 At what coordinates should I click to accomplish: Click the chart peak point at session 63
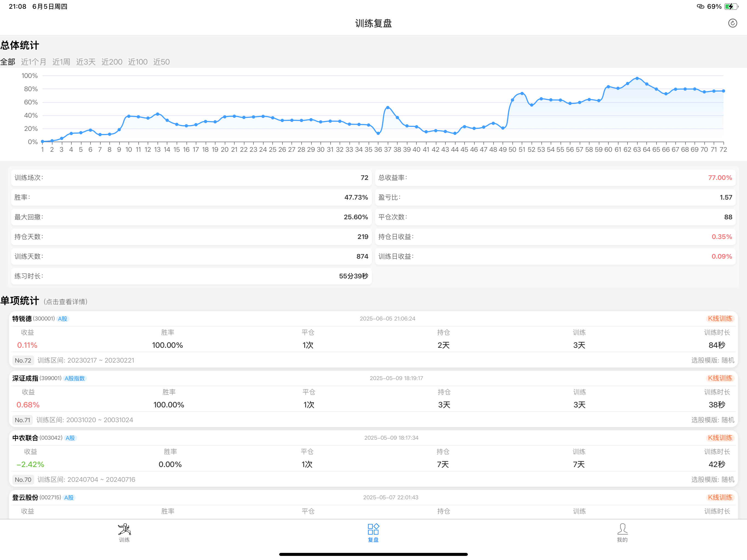(x=637, y=78)
